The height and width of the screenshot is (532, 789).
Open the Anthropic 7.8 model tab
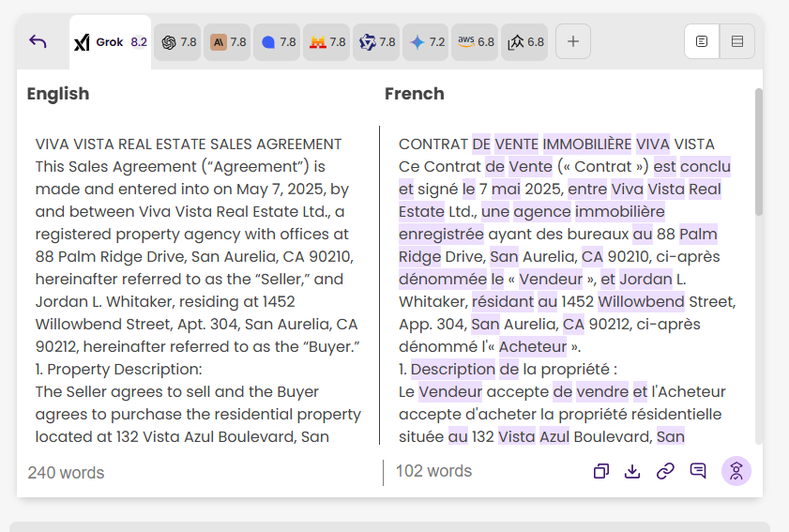tap(228, 42)
